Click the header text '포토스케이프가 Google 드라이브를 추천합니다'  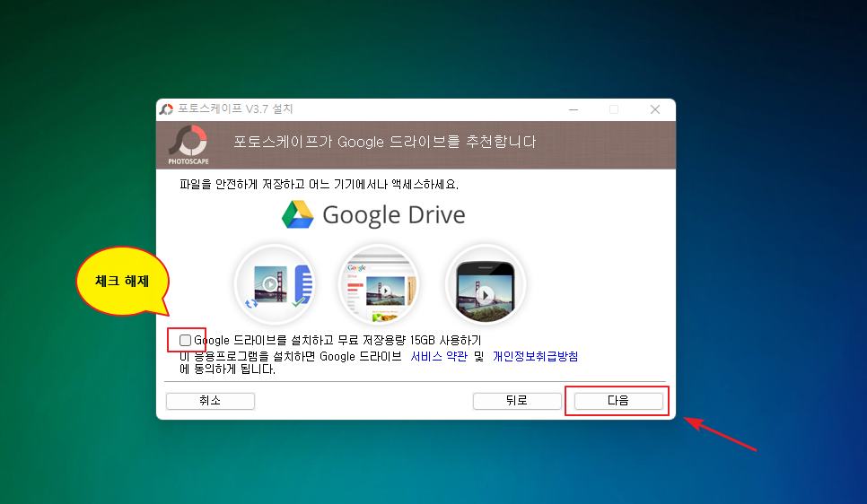tap(385, 142)
